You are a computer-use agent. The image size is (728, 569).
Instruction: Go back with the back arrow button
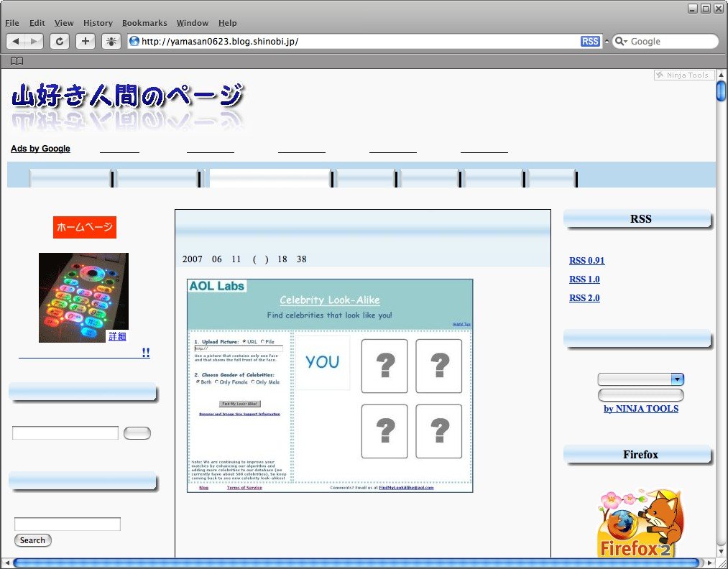(x=16, y=41)
